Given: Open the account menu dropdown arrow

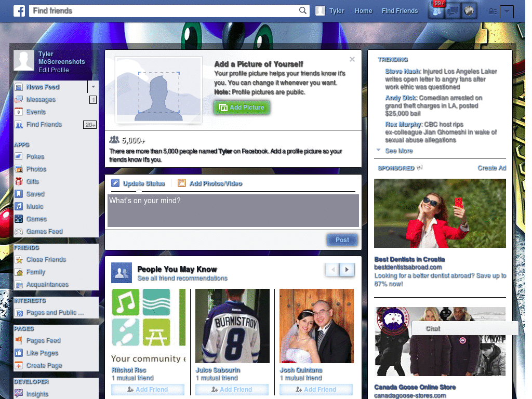Looking at the screenshot, I should (x=507, y=11).
